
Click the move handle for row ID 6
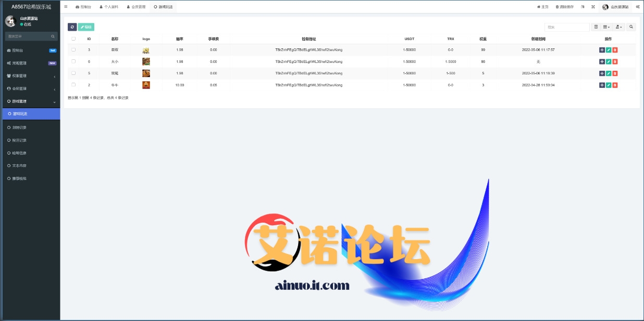pyautogui.click(x=602, y=61)
